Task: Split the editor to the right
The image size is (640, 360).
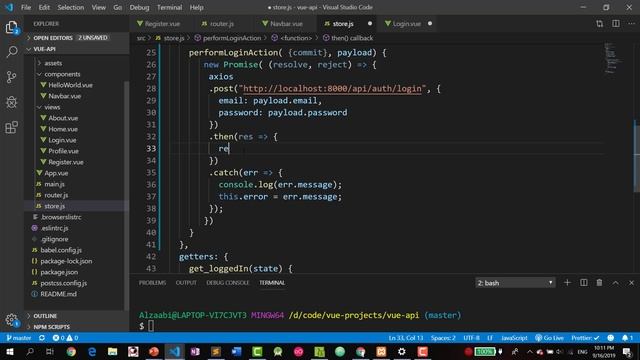Action: pyautogui.click(x=616, y=24)
